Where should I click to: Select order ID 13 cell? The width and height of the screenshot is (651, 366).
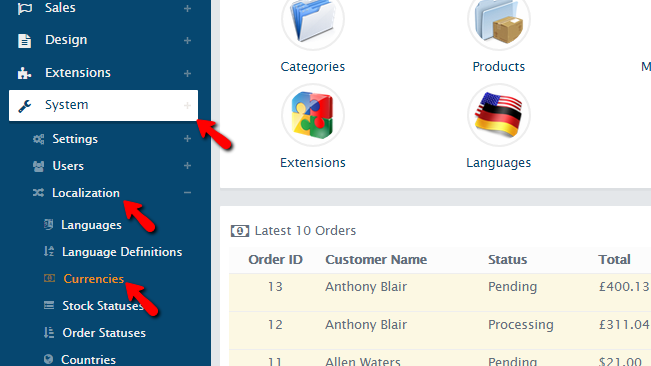click(275, 287)
